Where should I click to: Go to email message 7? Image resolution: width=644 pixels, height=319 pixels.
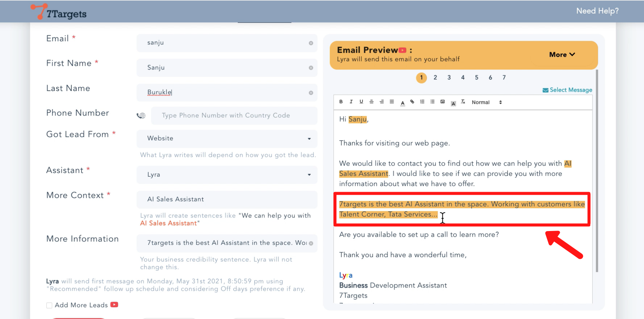pyautogui.click(x=504, y=78)
